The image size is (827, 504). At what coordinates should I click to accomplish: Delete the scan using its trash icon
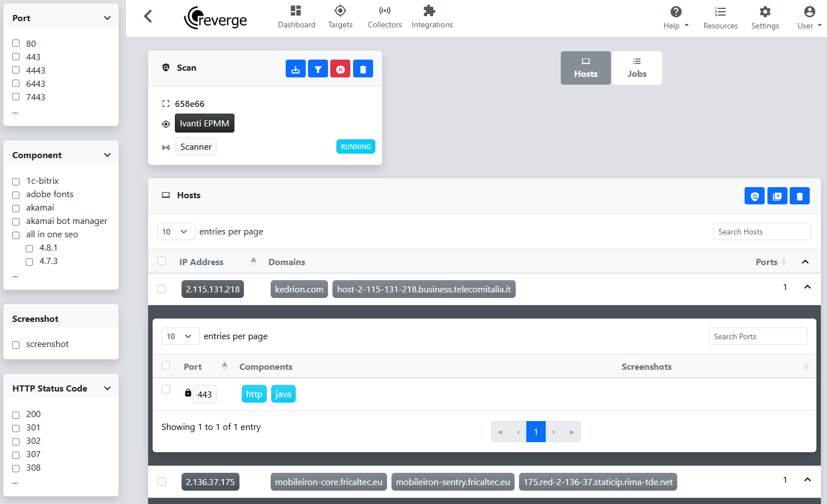[x=363, y=69]
